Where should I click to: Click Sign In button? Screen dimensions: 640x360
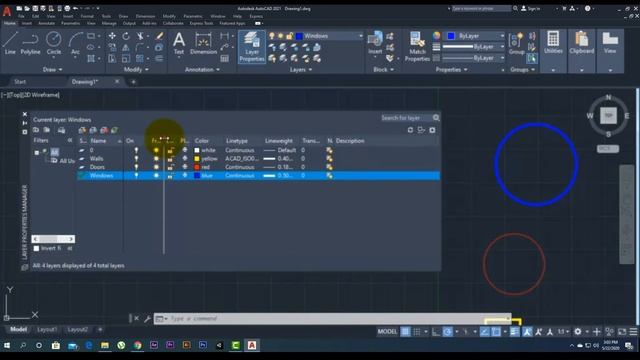click(x=531, y=8)
